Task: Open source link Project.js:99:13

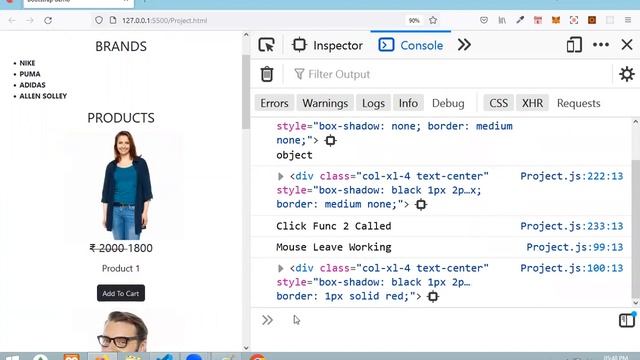Action: point(575,247)
